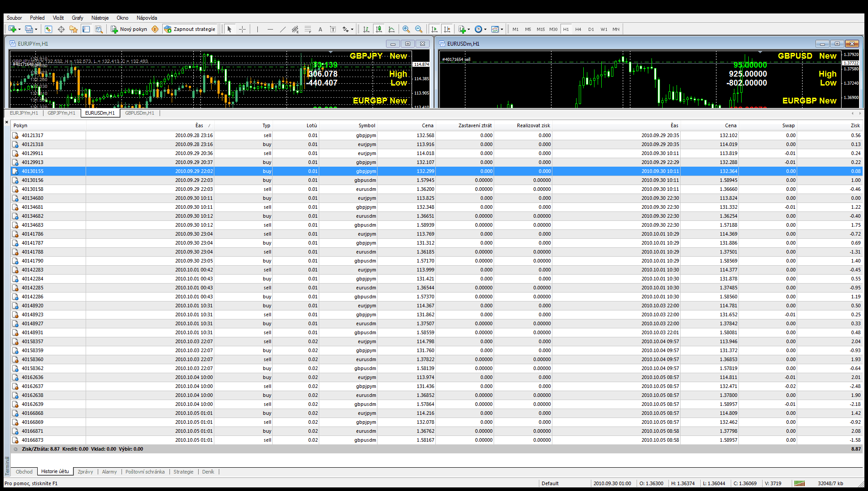
Task: Expand the periods dropdown arrow
Action: (x=485, y=30)
